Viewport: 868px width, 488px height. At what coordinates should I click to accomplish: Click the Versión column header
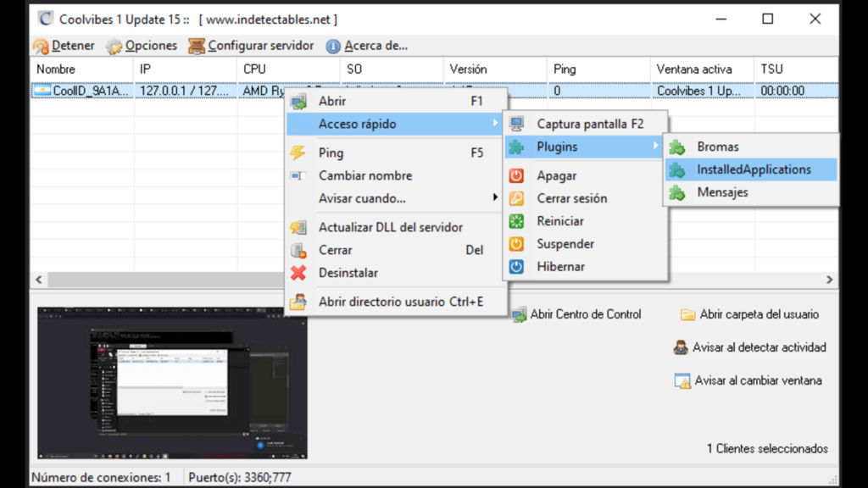495,69
